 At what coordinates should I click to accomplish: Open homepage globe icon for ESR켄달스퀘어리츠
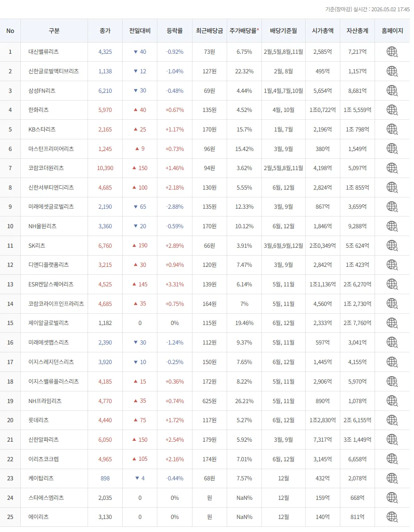click(392, 284)
